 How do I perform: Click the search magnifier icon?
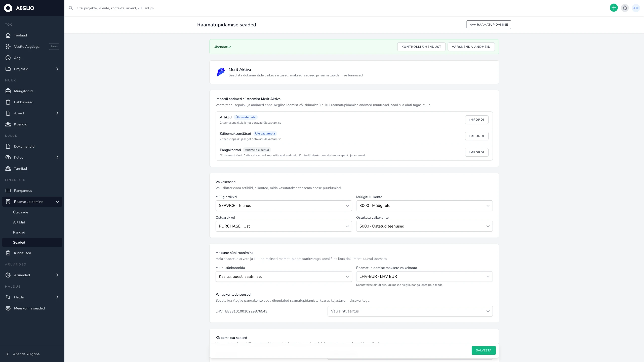pyautogui.click(x=71, y=8)
